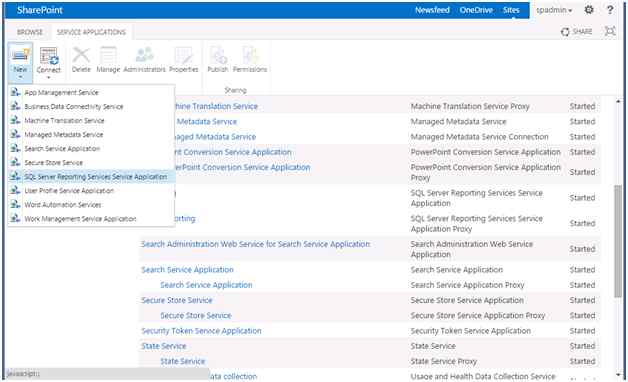The height and width of the screenshot is (382, 628).
Task: Click Security Token Service Application type cell
Action: [x=471, y=331]
